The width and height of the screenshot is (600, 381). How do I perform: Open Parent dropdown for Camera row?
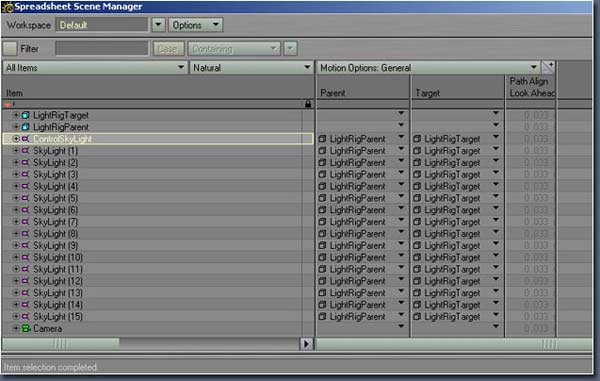401,326
